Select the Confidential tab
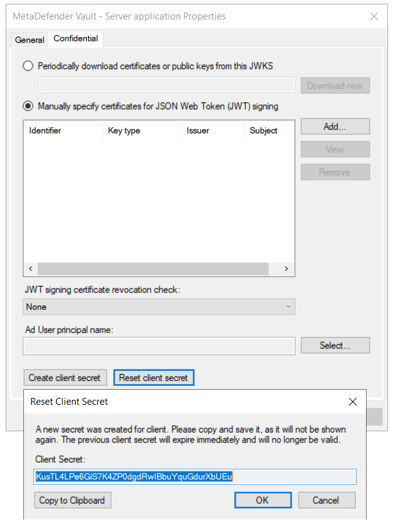Screen dimensions: 395x532 (76, 38)
